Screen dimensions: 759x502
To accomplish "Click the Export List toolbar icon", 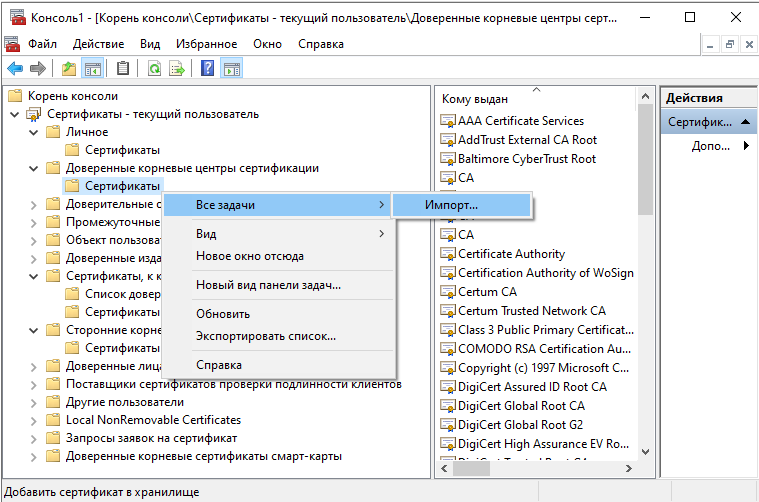I will (177, 68).
